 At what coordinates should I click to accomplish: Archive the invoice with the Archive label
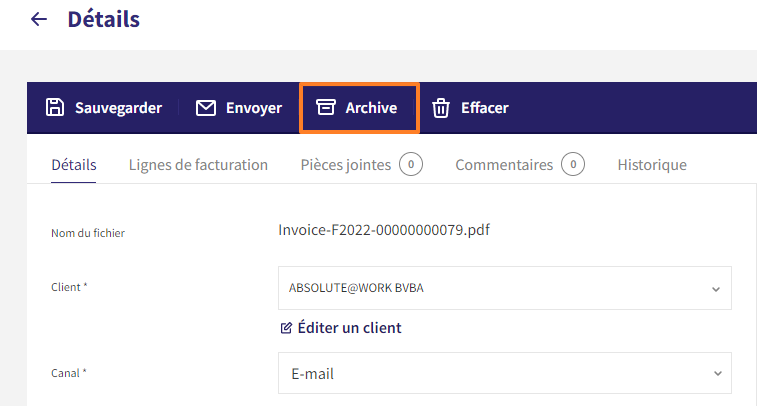[371, 108]
